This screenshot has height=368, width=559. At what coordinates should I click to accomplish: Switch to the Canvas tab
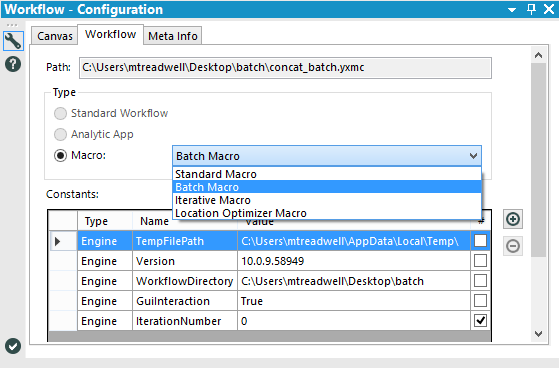click(x=55, y=36)
